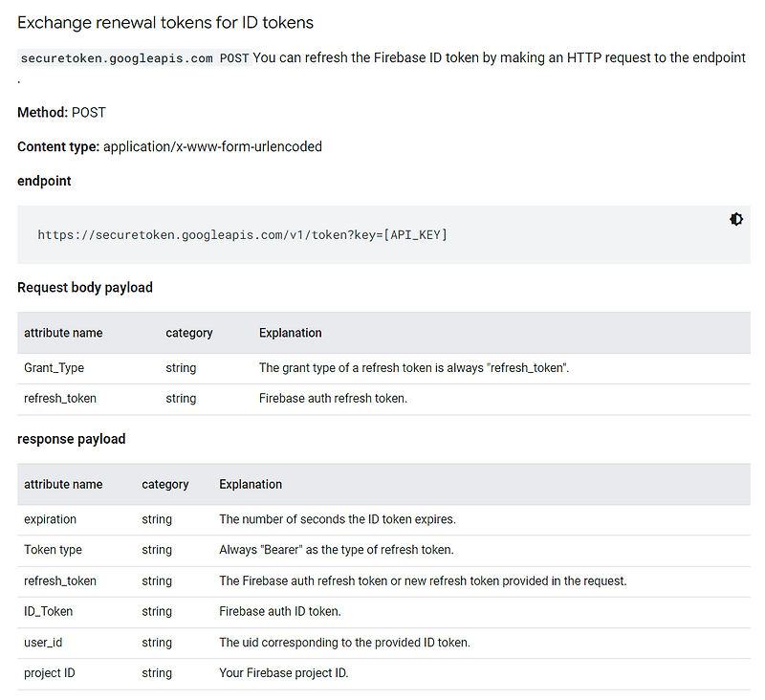Image resolution: width=765 pixels, height=700 pixels.
Task: Click the endpoint URL code text
Action: coord(242,234)
